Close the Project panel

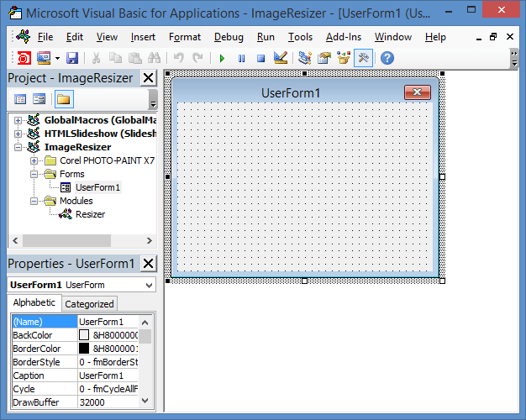tap(148, 78)
